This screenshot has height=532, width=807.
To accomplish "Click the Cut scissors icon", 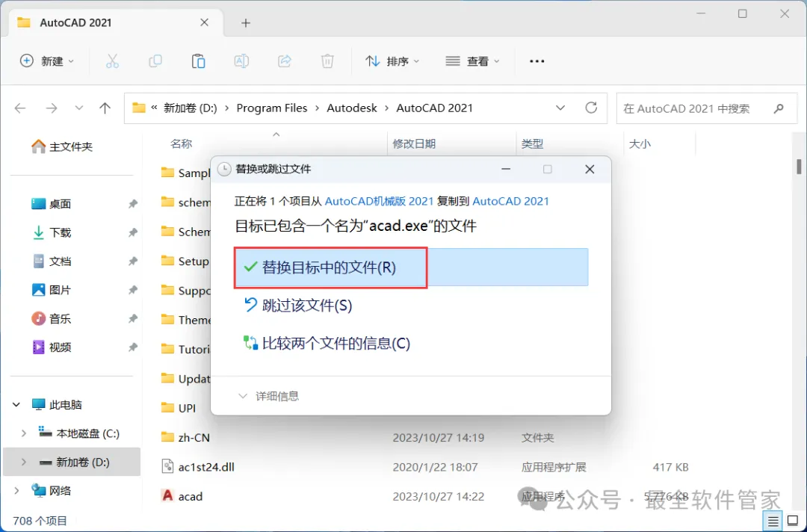I will 112,61.
